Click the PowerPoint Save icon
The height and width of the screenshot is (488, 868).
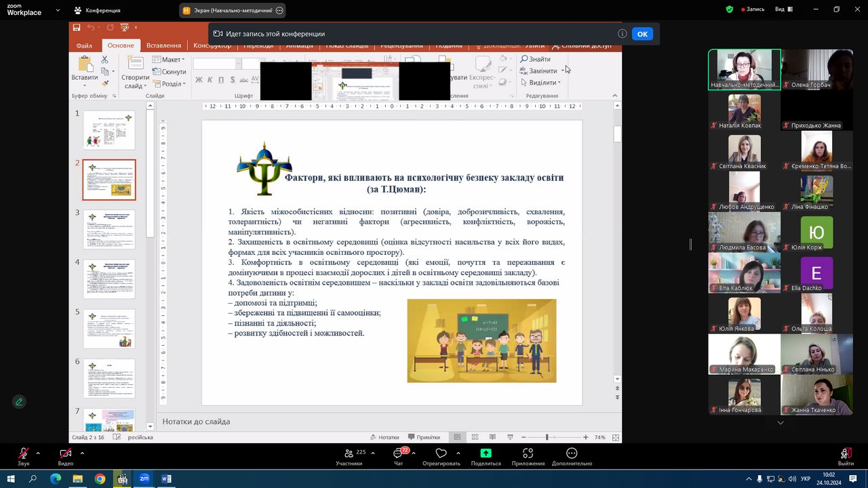(x=77, y=27)
